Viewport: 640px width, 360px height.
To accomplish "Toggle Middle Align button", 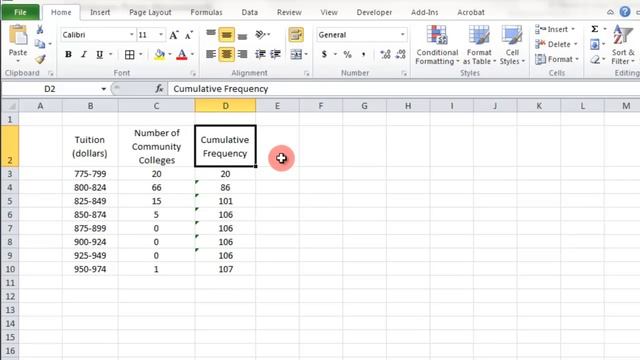I will pyautogui.click(x=227, y=35).
